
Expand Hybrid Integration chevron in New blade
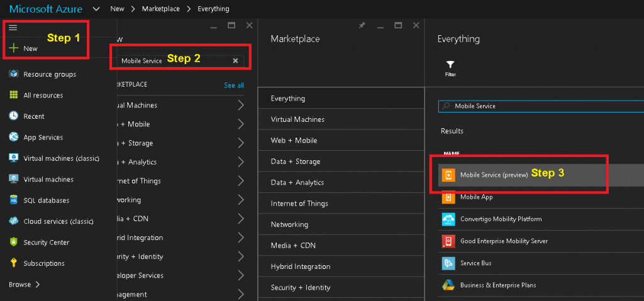pyautogui.click(x=241, y=238)
